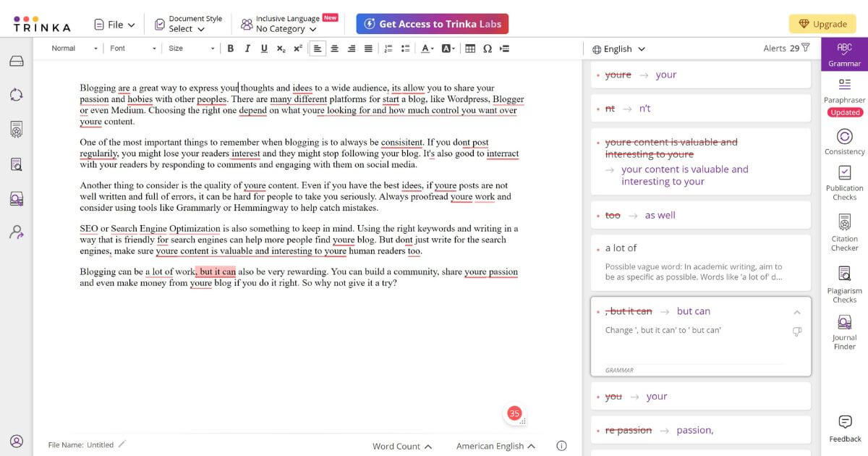Screen dimensions: 868x456
Task: Click the info icon in the status bar
Action: coord(561,446)
